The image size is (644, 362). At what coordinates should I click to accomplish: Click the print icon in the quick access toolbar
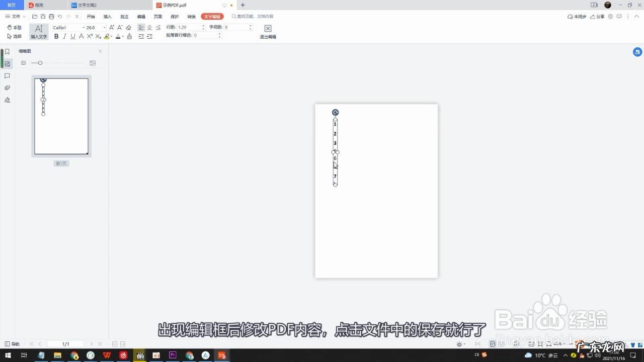[51, 16]
